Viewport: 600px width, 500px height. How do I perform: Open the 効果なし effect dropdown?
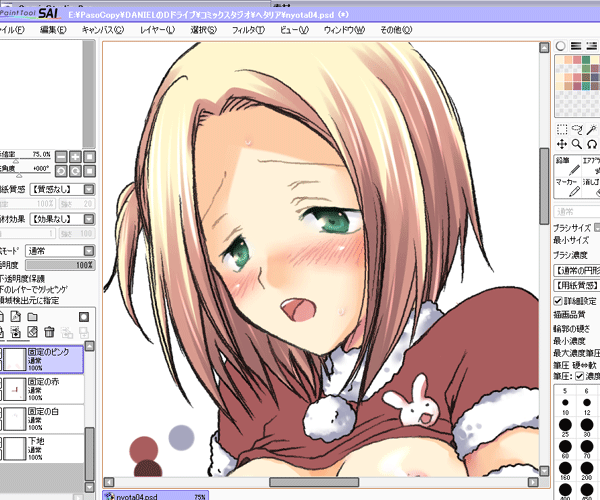(63, 219)
